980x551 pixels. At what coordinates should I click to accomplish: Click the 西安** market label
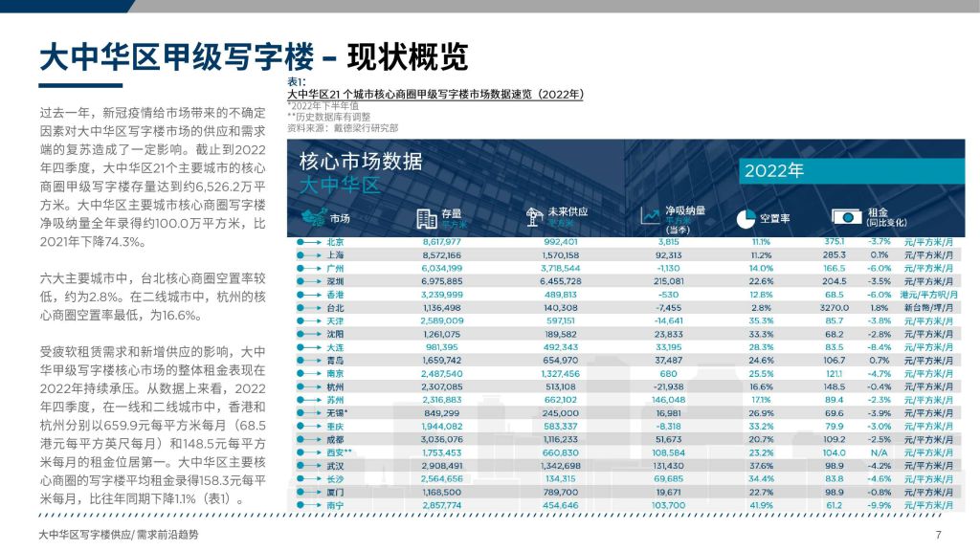[338, 451]
